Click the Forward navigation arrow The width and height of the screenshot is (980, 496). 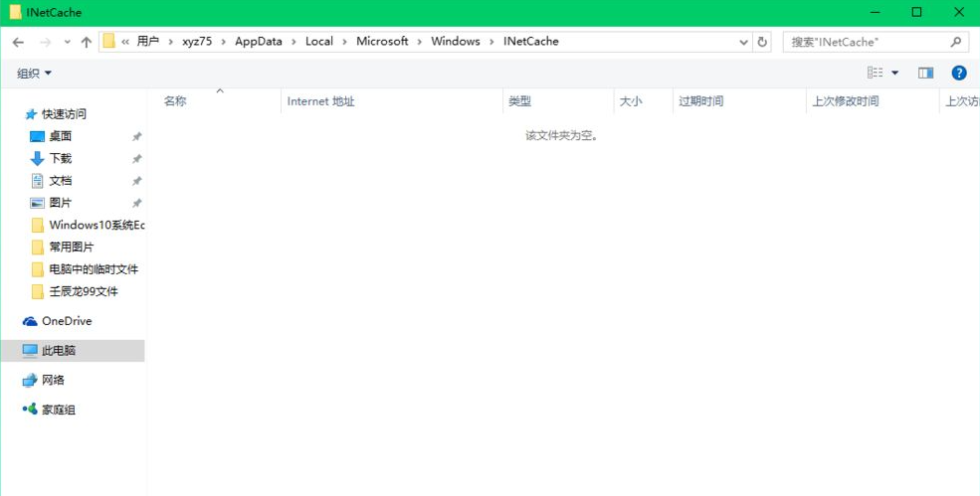point(45,42)
